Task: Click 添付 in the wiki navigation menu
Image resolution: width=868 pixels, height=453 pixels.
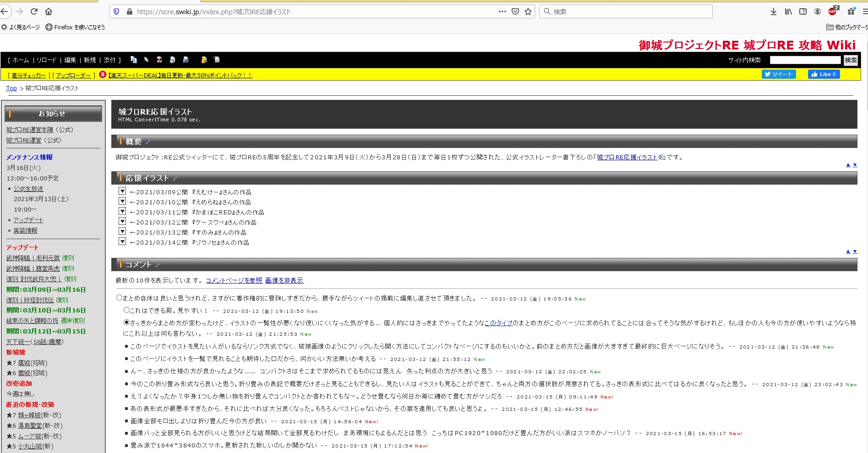Action: (x=109, y=60)
